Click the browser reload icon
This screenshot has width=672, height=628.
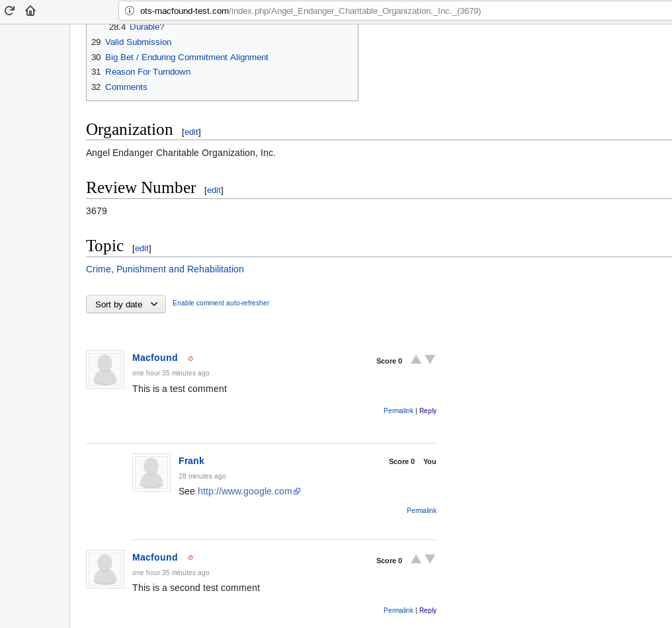coord(9,11)
